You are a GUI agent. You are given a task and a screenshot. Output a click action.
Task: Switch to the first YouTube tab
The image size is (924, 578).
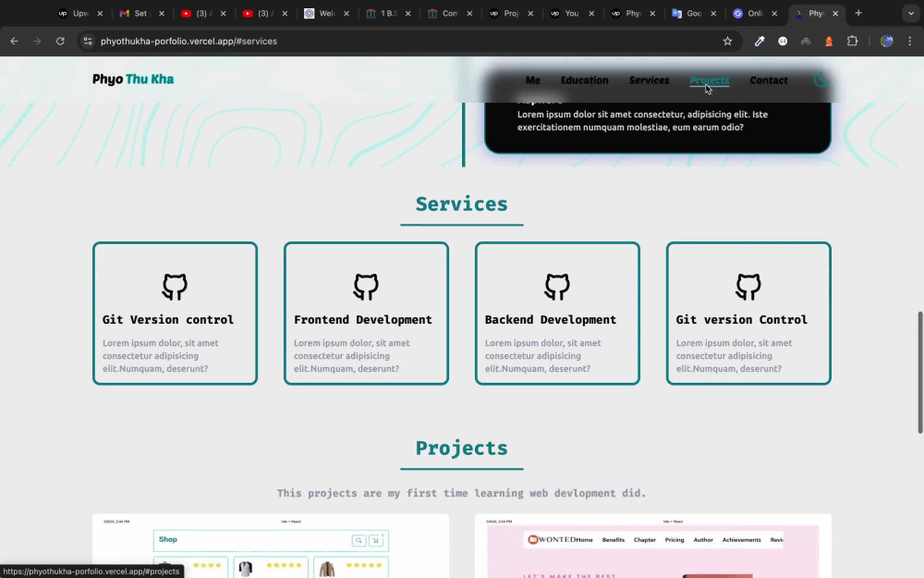tap(202, 13)
